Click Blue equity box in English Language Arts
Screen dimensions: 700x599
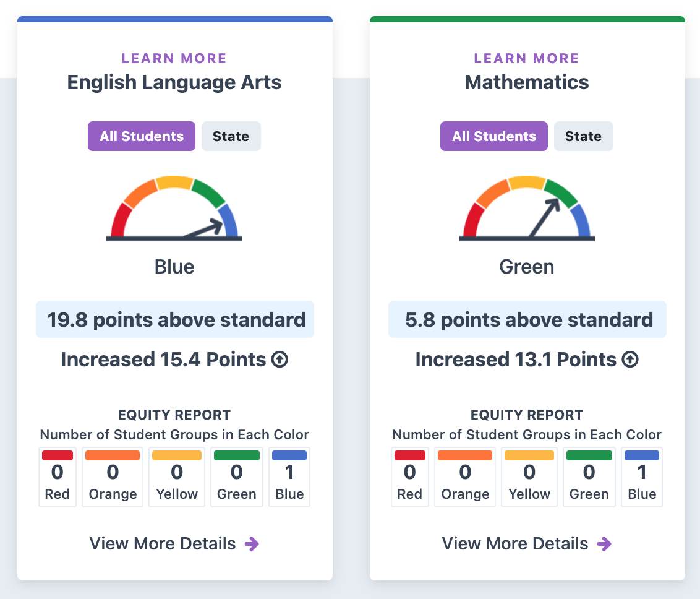[x=289, y=477]
